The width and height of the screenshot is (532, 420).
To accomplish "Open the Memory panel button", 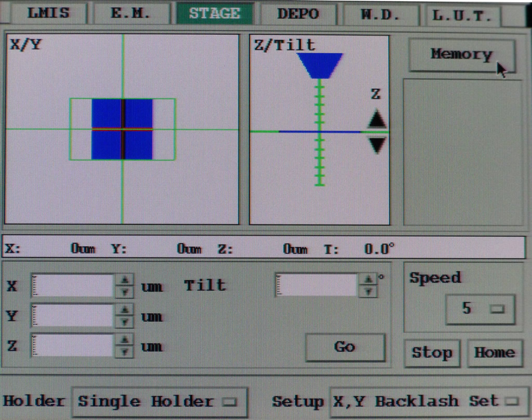I will click(461, 55).
